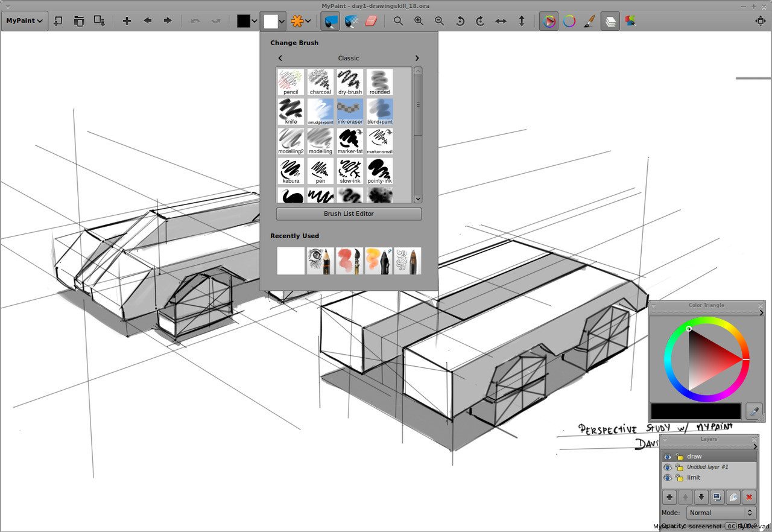Pick the charcoal brush in Classic group
The width and height of the screenshot is (772, 532).
coord(320,82)
